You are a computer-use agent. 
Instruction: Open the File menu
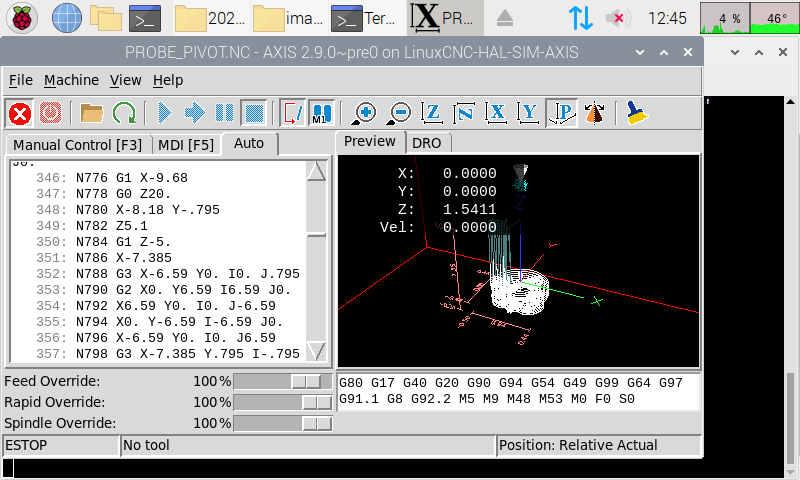click(x=20, y=80)
